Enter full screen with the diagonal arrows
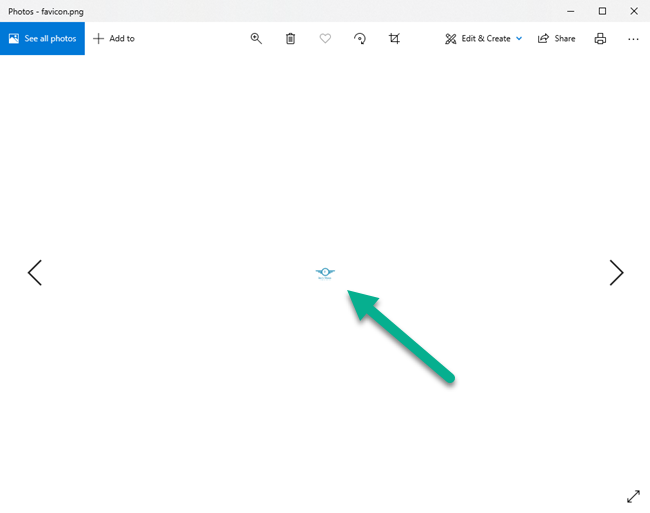 633,496
